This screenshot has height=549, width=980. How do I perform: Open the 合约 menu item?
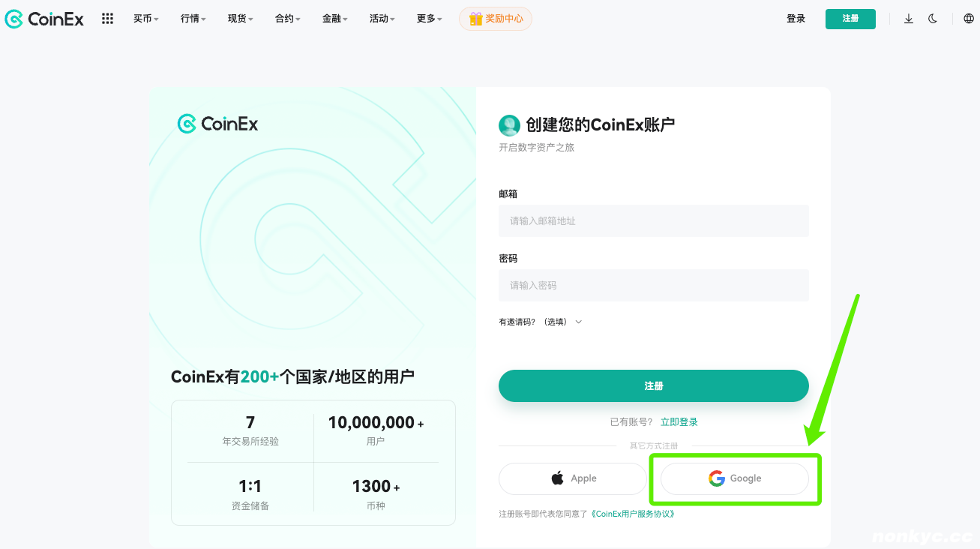tap(288, 19)
